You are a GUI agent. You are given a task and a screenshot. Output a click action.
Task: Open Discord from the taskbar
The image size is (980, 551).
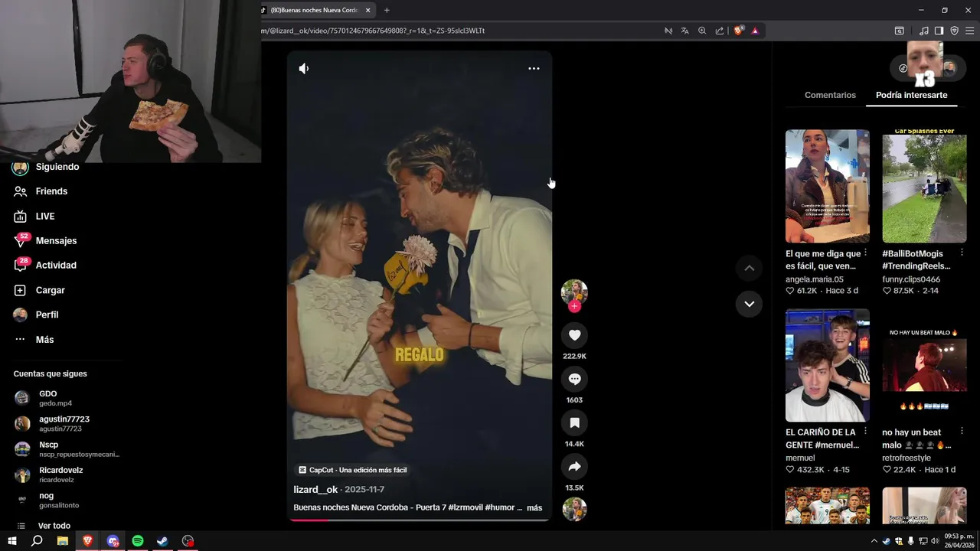[113, 541]
